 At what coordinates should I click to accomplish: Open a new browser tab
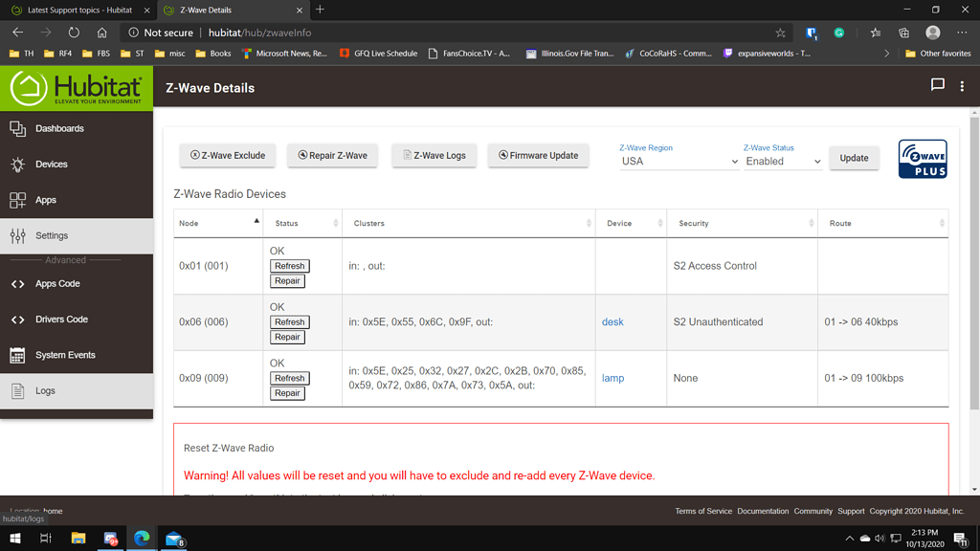[x=320, y=10]
